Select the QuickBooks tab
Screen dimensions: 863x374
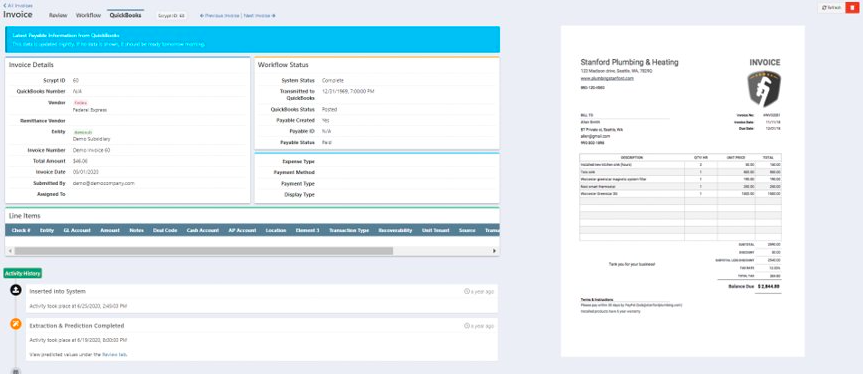pyautogui.click(x=125, y=15)
